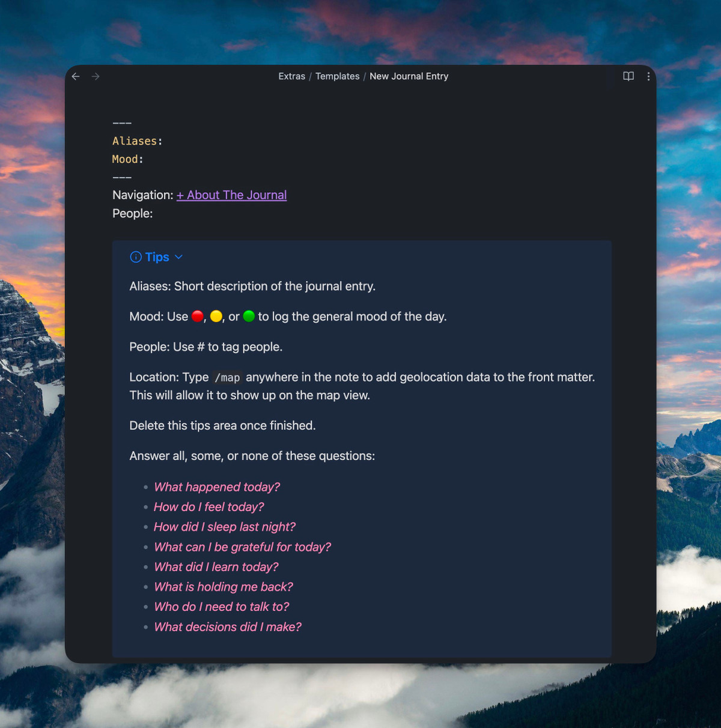721x728 pixels.
Task: Click New Journal Entry title
Action: pyautogui.click(x=409, y=76)
